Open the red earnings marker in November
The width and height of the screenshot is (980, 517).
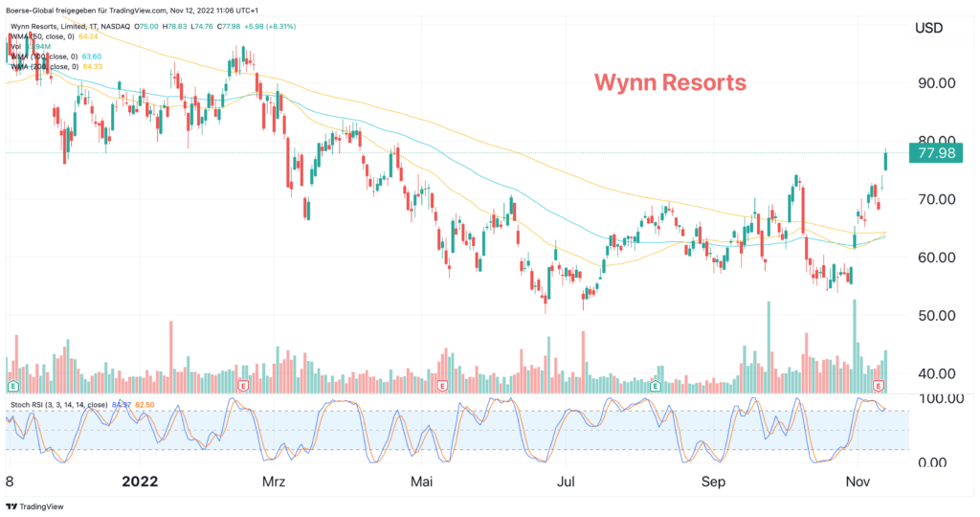[x=879, y=386]
